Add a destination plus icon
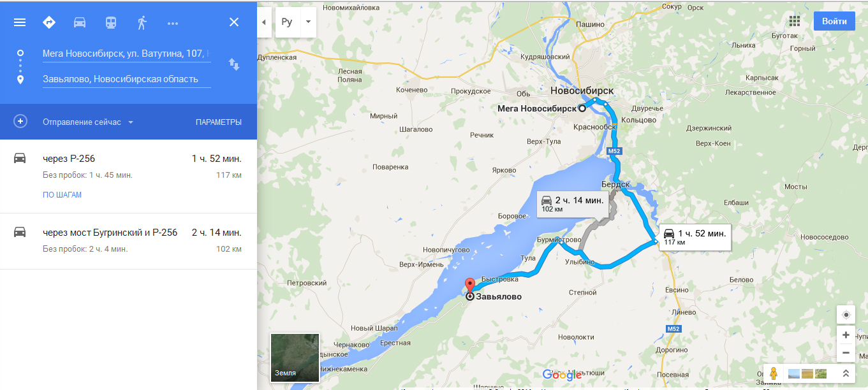The height and width of the screenshot is (390, 868). coord(20,122)
